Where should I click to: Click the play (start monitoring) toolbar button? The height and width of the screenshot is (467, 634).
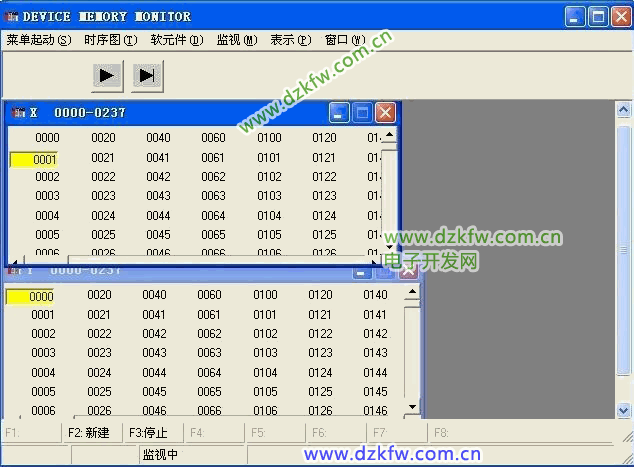(107, 75)
